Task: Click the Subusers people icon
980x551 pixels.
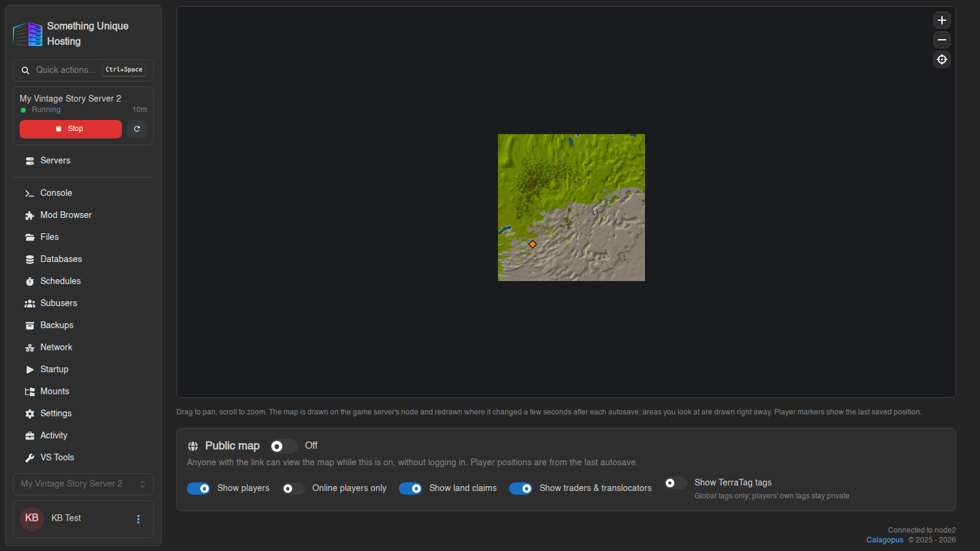Action: pos(29,304)
